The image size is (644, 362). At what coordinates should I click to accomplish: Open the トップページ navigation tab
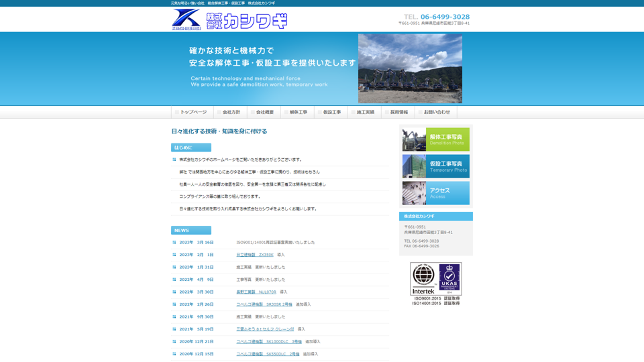(x=193, y=112)
